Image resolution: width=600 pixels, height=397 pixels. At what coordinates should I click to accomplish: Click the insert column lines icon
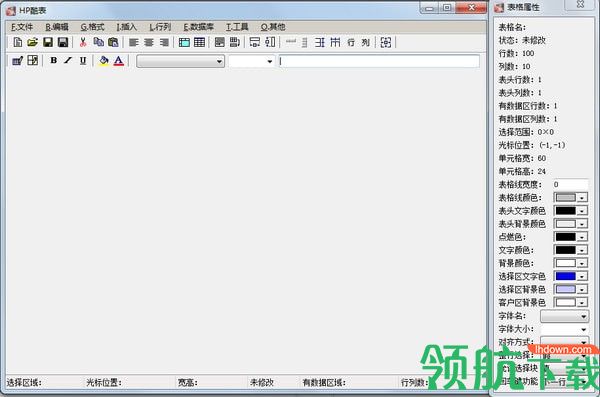click(335, 42)
